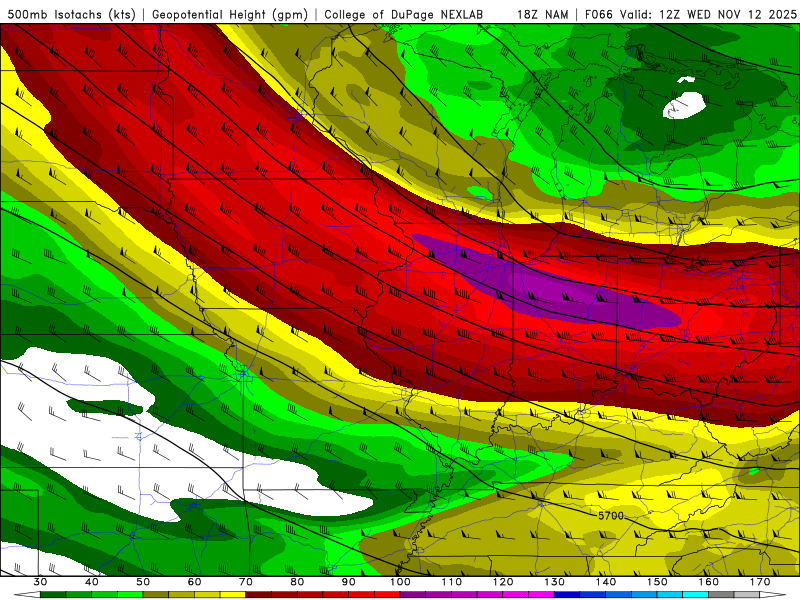
Task: Click the 'F066 Valid: 12Z WED NOV 12 2025' text
Action: click(x=690, y=14)
